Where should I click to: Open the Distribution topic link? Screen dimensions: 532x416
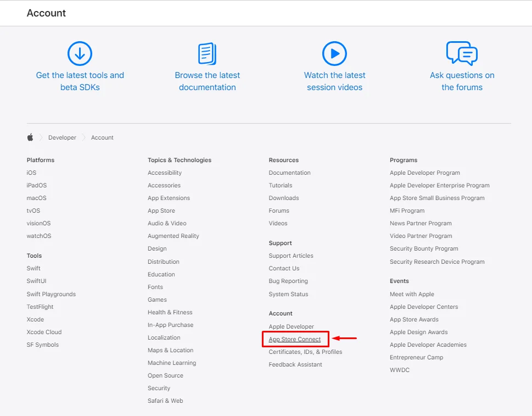click(163, 262)
